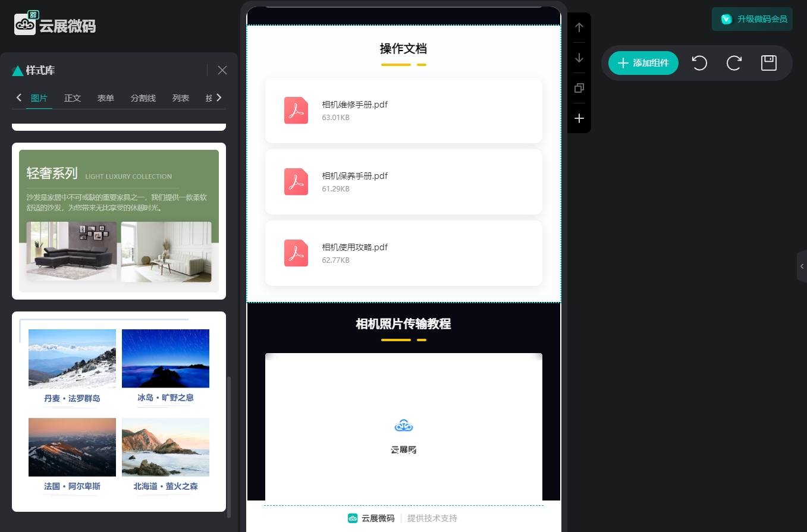The width and height of the screenshot is (807, 532).
Task: Duplicate the selected component
Action: (579, 88)
